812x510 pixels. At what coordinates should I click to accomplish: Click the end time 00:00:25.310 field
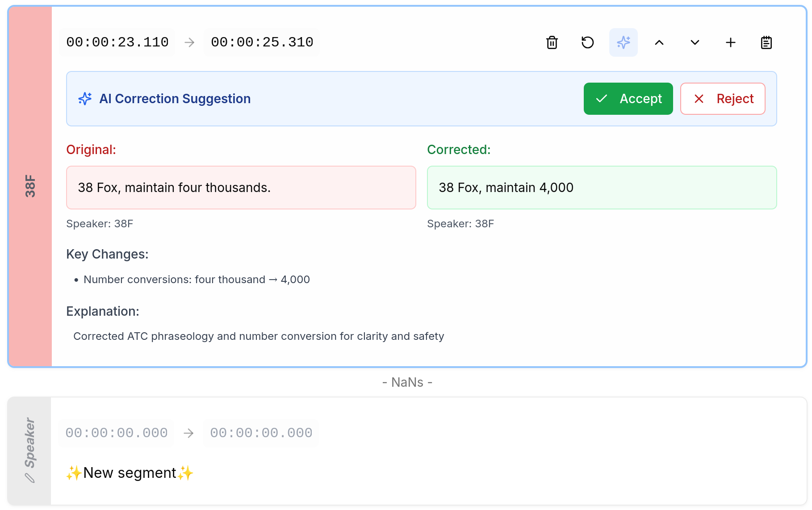pos(262,42)
